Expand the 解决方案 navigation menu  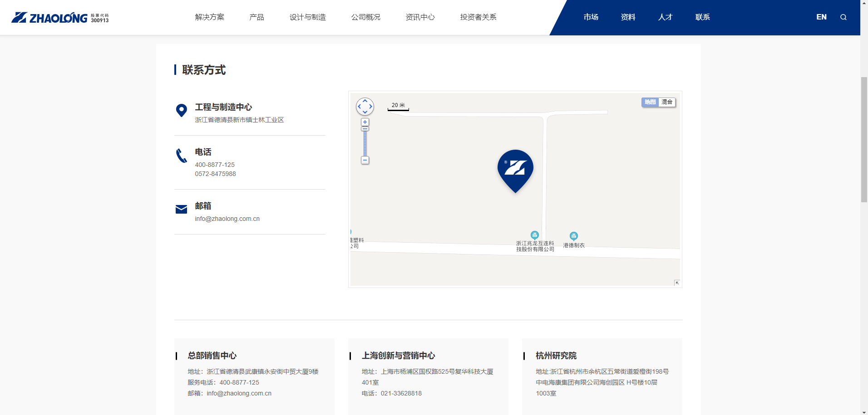click(x=210, y=17)
